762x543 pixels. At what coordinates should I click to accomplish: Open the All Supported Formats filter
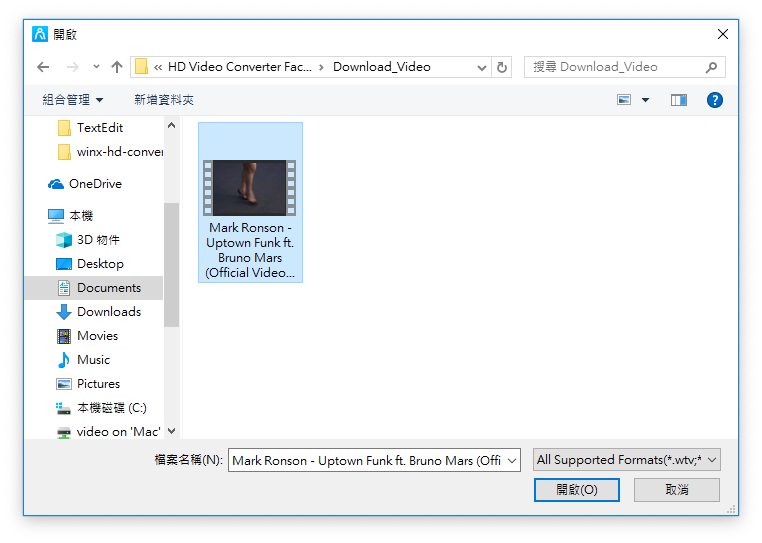(x=626, y=460)
